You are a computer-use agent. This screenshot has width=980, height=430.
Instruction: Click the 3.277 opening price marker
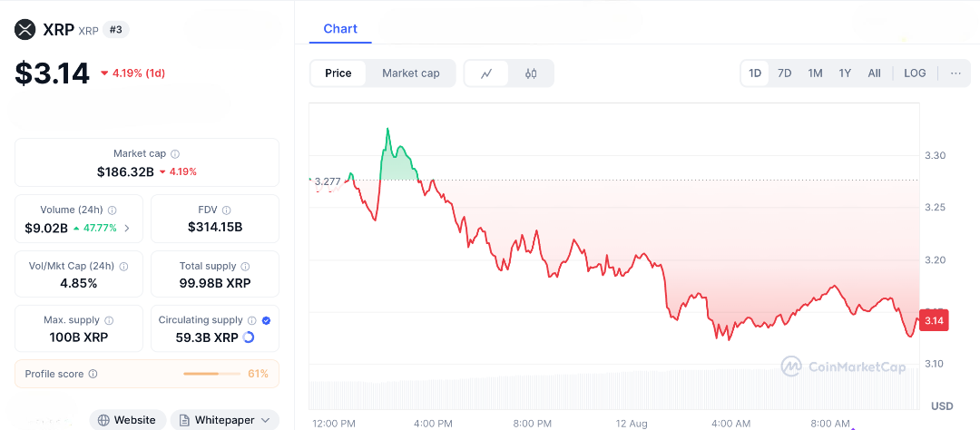327,181
